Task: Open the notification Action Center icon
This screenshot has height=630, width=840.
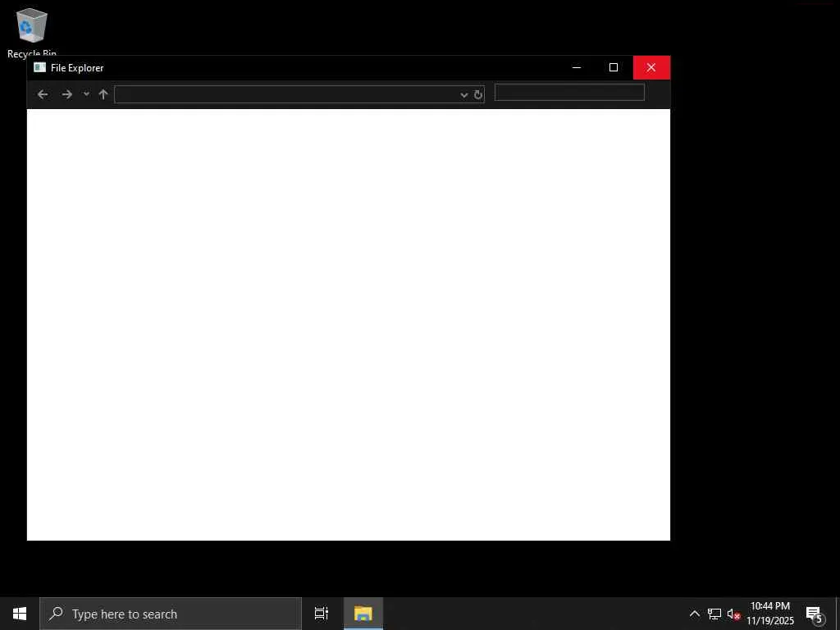Action: point(815,614)
